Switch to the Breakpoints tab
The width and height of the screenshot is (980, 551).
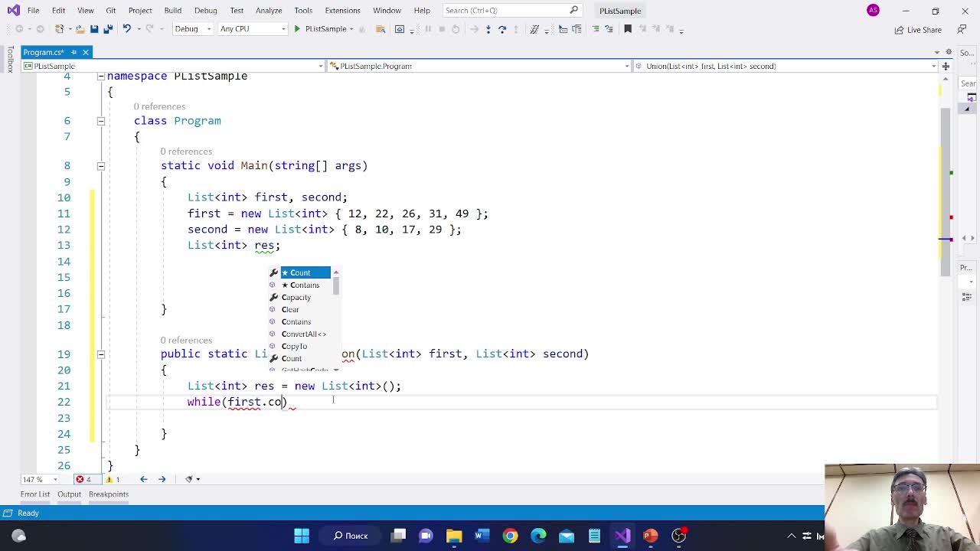109,494
